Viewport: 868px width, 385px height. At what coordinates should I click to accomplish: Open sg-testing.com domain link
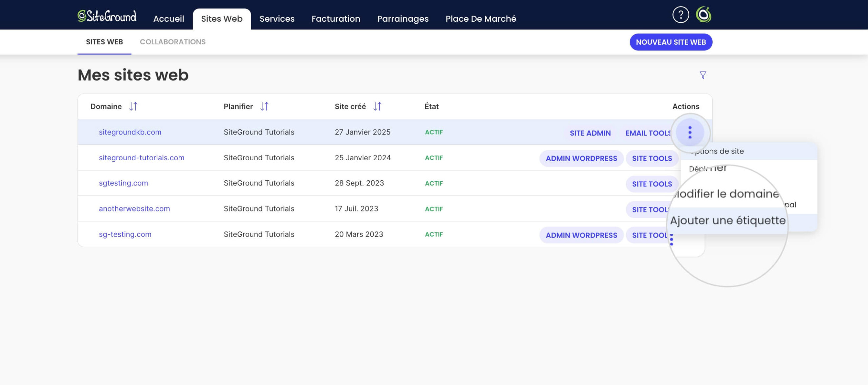(125, 234)
